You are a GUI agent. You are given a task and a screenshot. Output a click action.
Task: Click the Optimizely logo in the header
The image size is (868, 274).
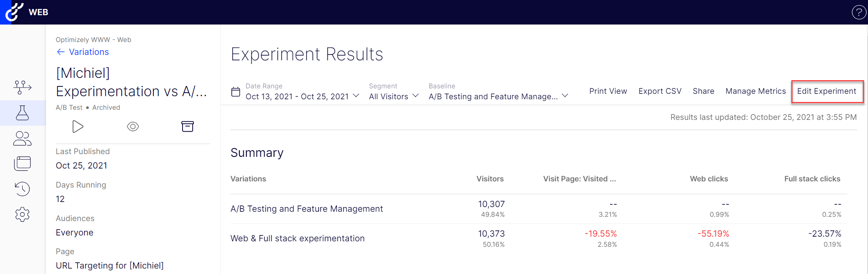14,12
